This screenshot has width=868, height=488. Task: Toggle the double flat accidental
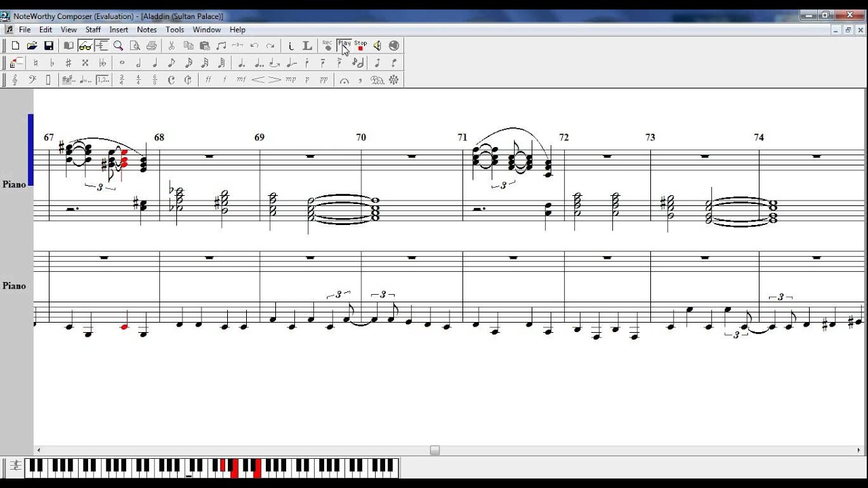click(x=102, y=62)
